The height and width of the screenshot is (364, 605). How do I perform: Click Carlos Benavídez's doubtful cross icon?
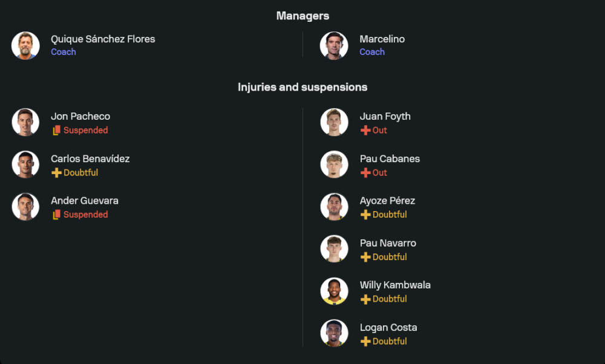(x=56, y=173)
